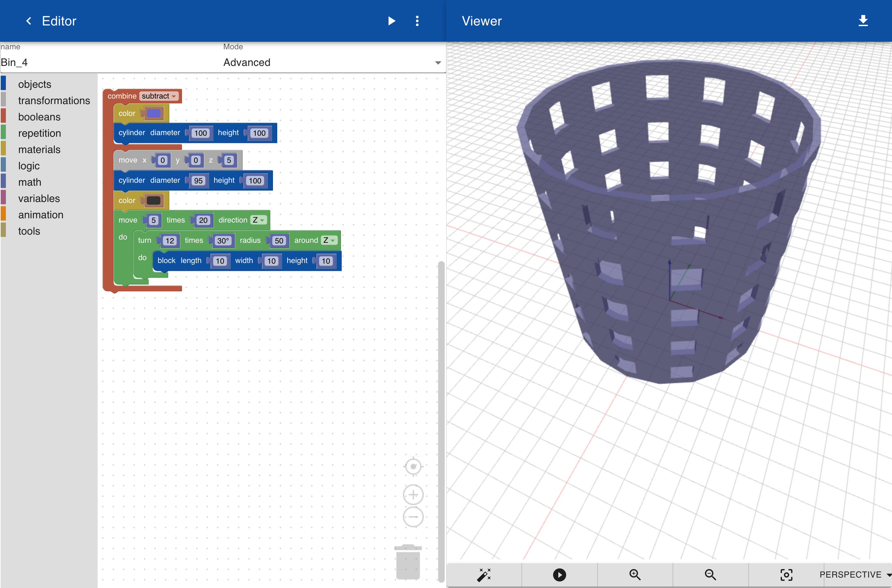Play the animation in the viewer toolbar
This screenshot has width=892, height=588.
coord(559,575)
